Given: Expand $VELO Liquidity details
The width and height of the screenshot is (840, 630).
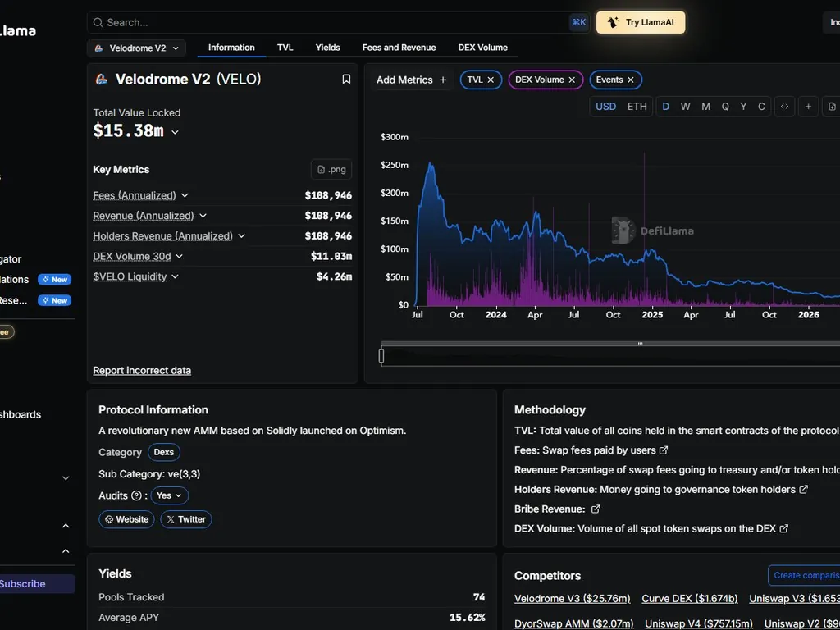Looking at the screenshot, I should (176, 277).
